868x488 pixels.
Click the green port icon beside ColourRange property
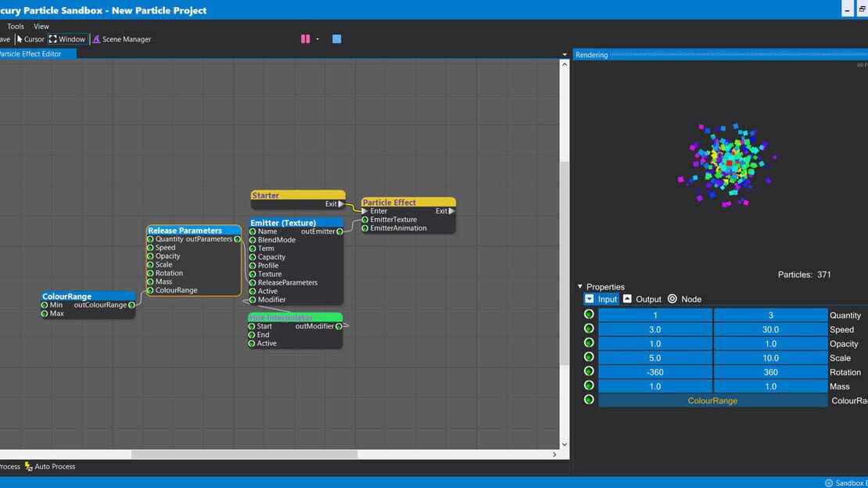pos(589,400)
